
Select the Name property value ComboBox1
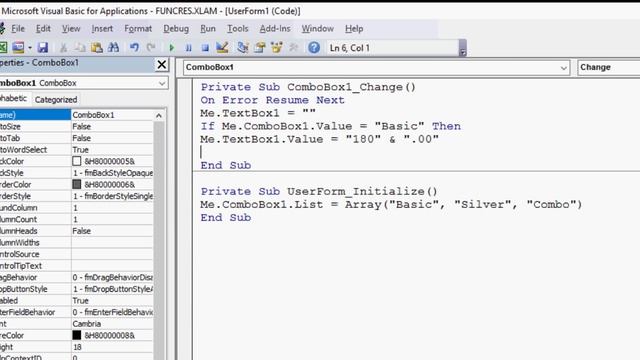112,115
